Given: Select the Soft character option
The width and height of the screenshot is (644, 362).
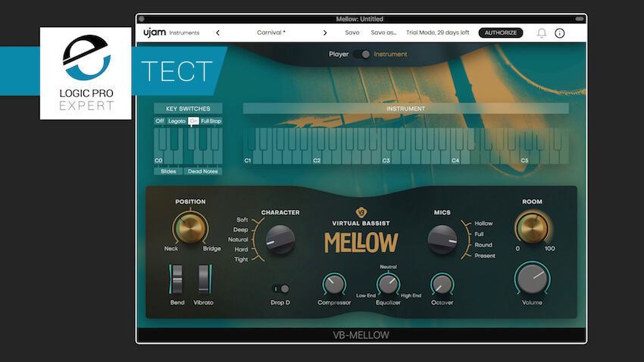Looking at the screenshot, I should (x=242, y=220).
